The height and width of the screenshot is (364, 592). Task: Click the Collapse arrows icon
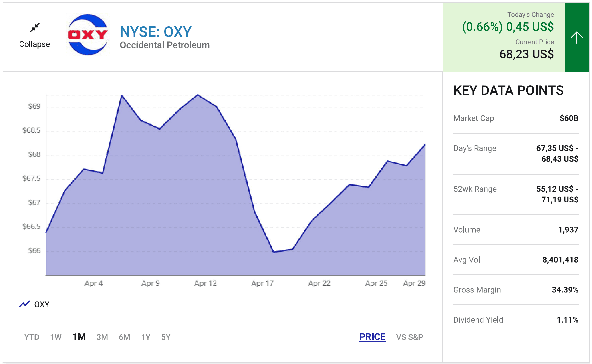35,27
